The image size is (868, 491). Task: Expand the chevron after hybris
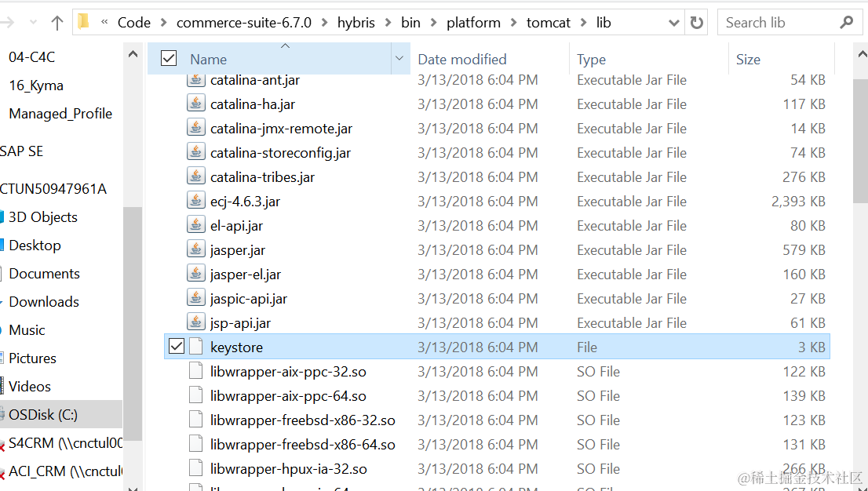click(x=388, y=23)
